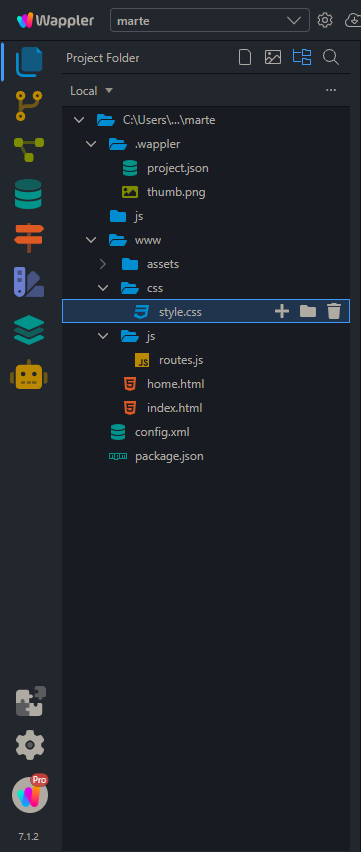361x852 pixels.
Task: Select project.json file
Action: pyautogui.click(x=177, y=168)
